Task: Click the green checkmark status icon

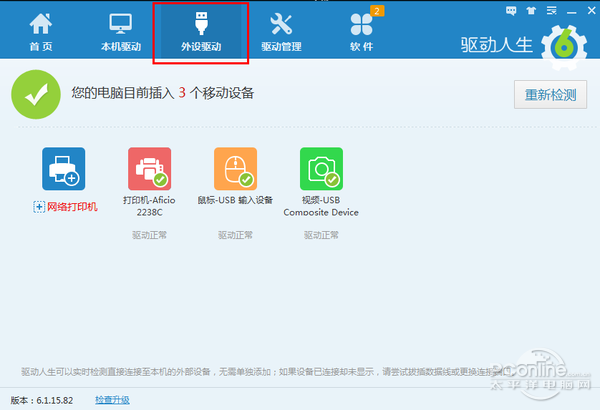Action: [32, 94]
